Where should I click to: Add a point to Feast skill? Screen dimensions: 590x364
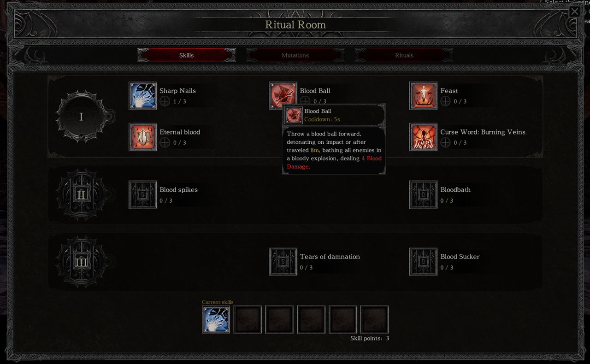[x=445, y=101]
